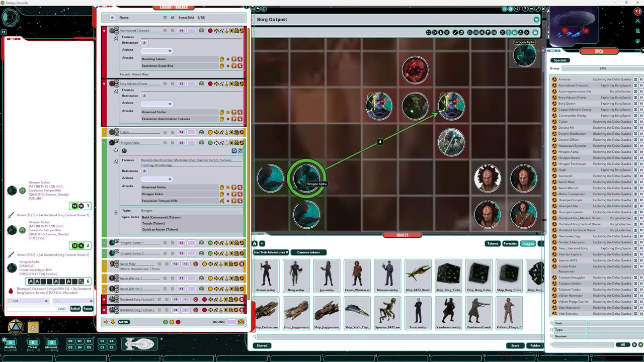Switch to Images tab in Assets
The height and width of the screenshot is (362, 644).
click(x=528, y=244)
